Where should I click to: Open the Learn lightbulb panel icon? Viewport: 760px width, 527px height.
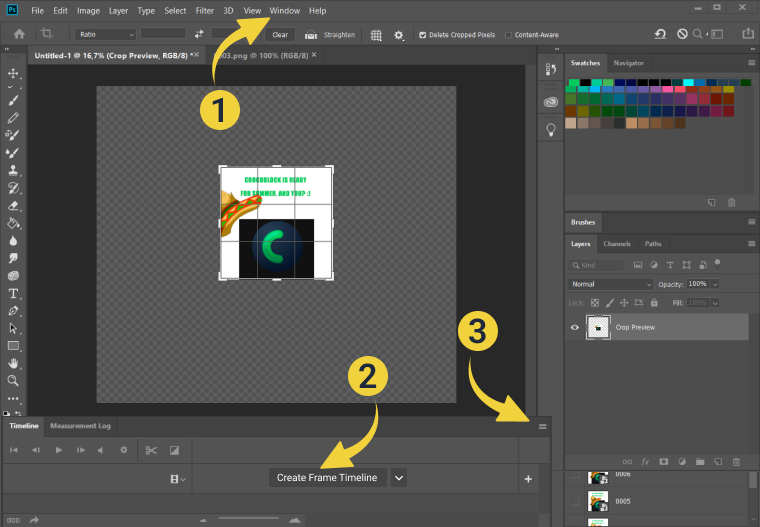click(551, 130)
